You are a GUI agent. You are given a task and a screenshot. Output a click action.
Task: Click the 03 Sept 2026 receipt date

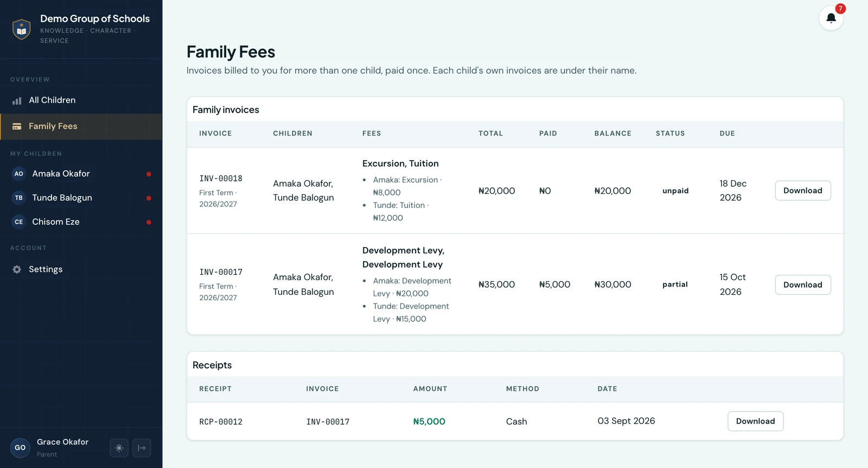[x=626, y=421]
